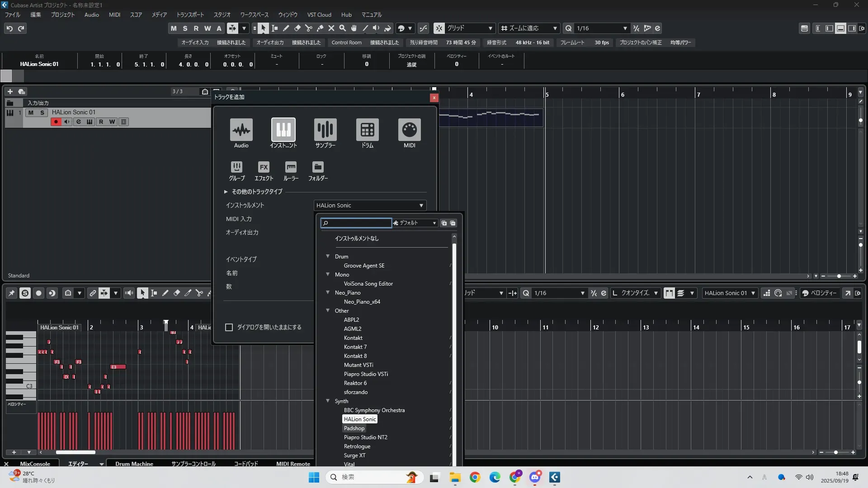
Task: Click the FX Effect (エフェクト) track icon
Action: [x=264, y=167]
